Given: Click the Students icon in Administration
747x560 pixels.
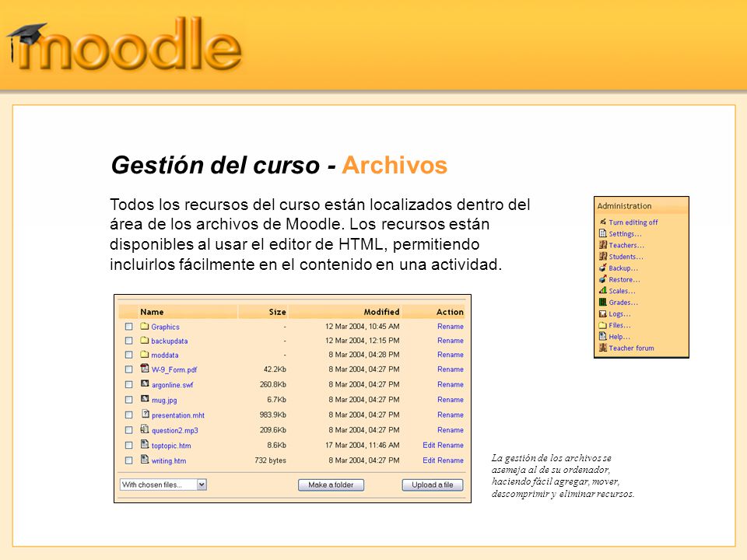Looking at the screenshot, I should click(x=602, y=256).
